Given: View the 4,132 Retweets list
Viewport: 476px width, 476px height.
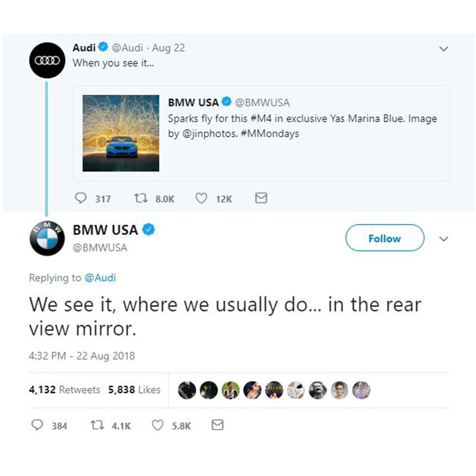Looking at the screenshot, I should (x=64, y=390).
